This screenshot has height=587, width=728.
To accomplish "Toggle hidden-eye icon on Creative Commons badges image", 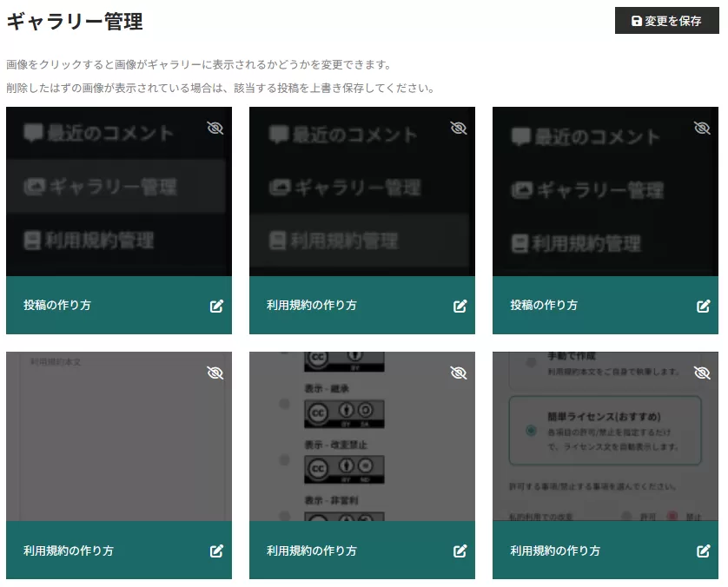I will (459, 373).
